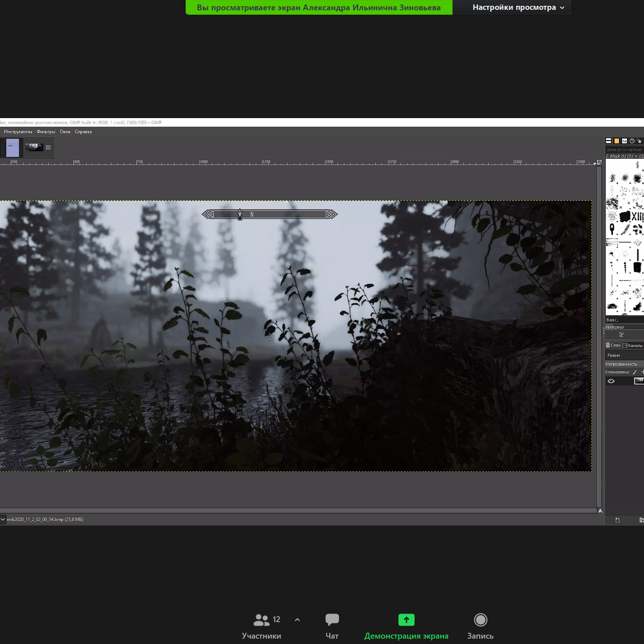Select the solid black blob brush
The width and height of the screenshot is (644, 644).
[625, 216]
